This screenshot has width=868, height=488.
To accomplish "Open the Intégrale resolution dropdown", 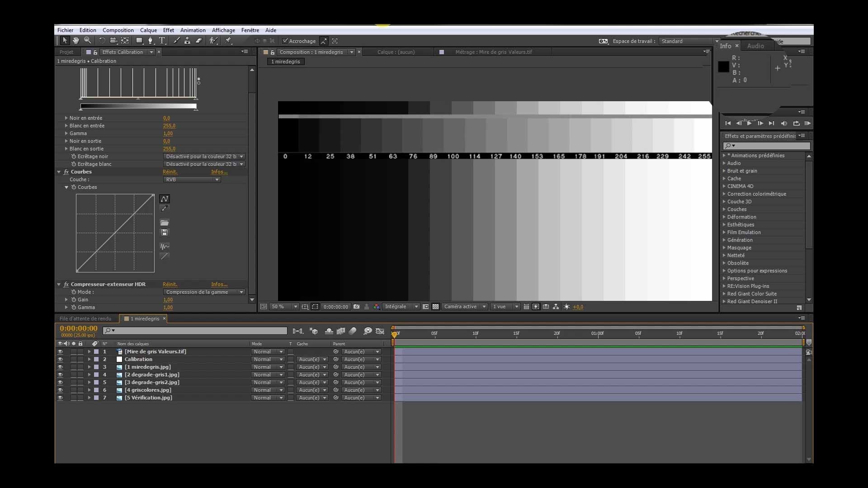I will [x=401, y=307].
